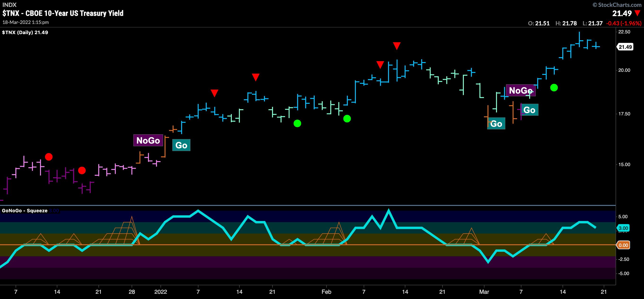Click the first red circle marker near Dec 14
644x299 pixels.
point(49,157)
